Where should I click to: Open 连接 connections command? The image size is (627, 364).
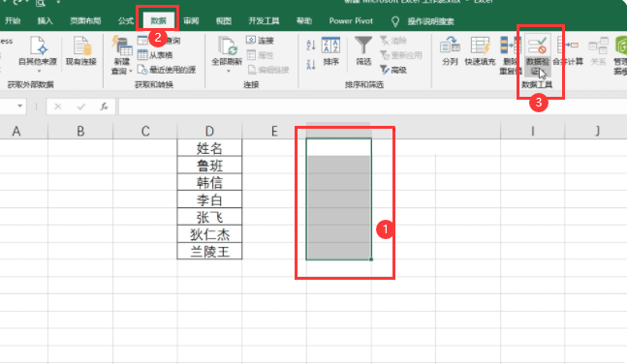(x=261, y=41)
